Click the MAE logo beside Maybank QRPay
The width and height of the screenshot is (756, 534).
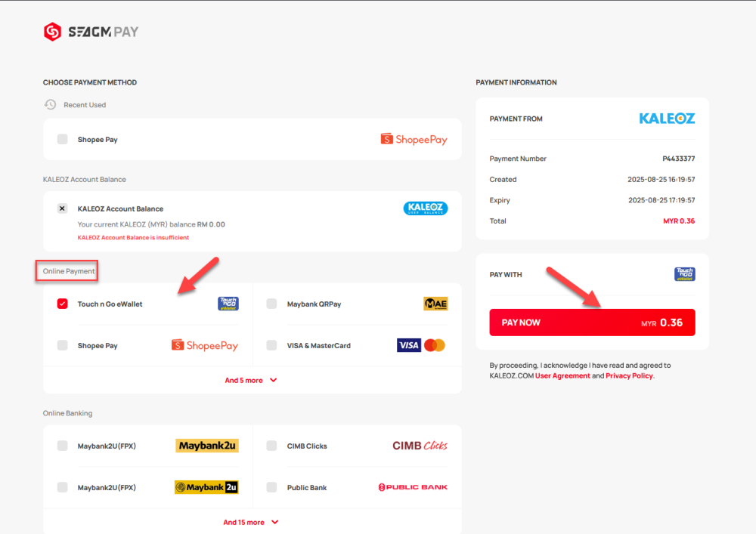pyautogui.click(x=435, y=304)
